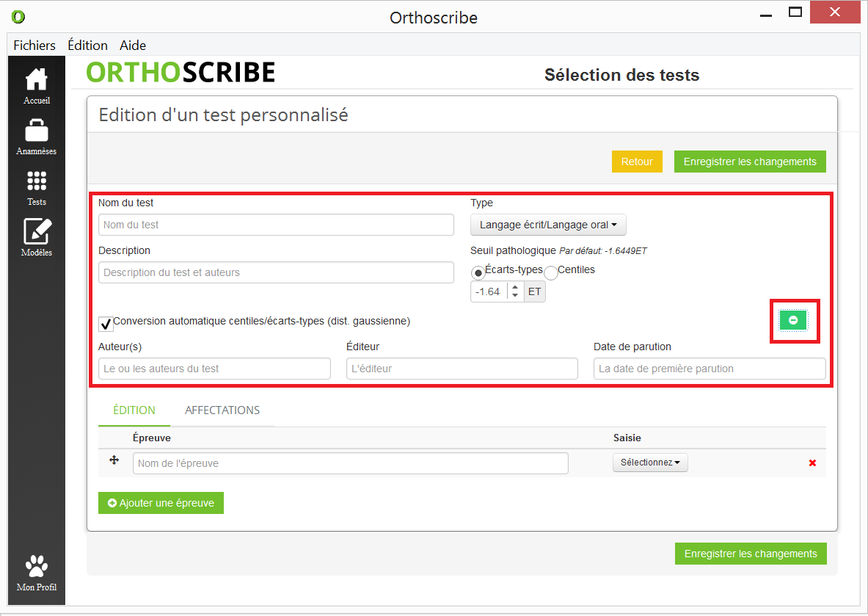Open the Sélectionnez saisie dropdown
Screen dimensions: 868x616
650,463
